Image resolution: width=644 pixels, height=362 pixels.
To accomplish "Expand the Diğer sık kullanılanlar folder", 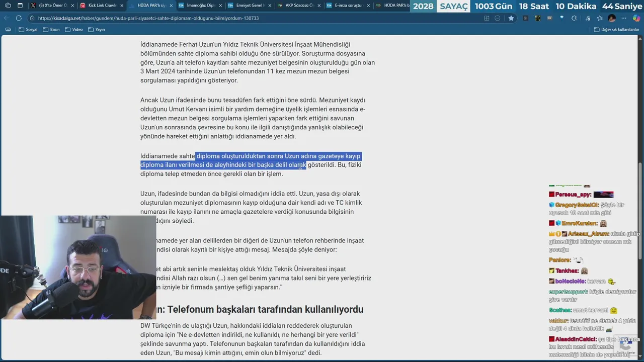I will pos(616,29).
